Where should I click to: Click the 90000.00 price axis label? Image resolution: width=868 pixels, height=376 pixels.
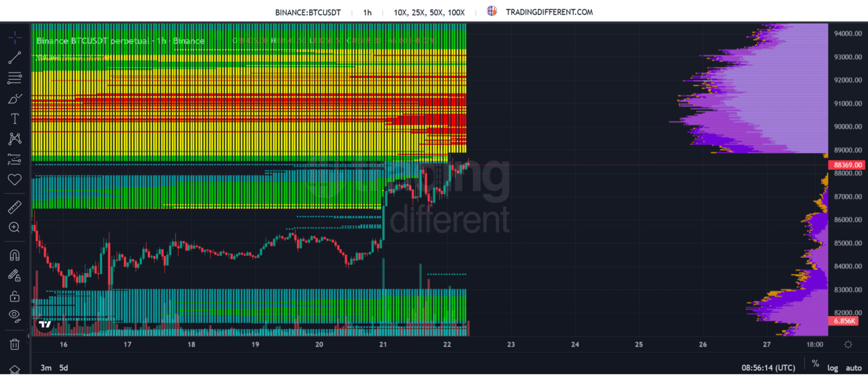point(848,127)
